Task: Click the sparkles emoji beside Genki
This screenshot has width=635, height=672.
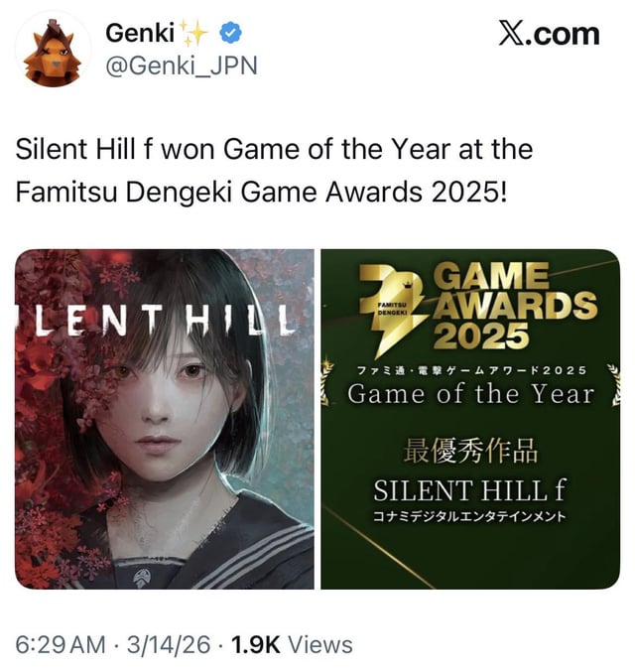Action: [192, 33]
